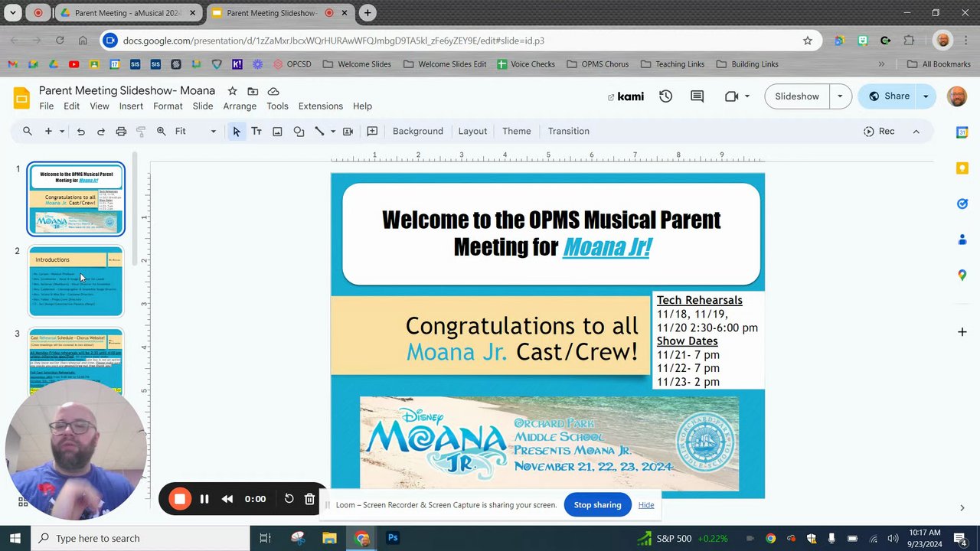The image size is (980, 551).
Task: Open Kami extension link
Action: (626, 96)
